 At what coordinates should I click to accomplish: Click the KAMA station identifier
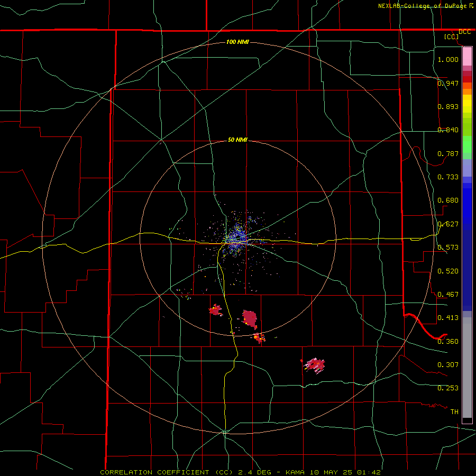point(295,472)
